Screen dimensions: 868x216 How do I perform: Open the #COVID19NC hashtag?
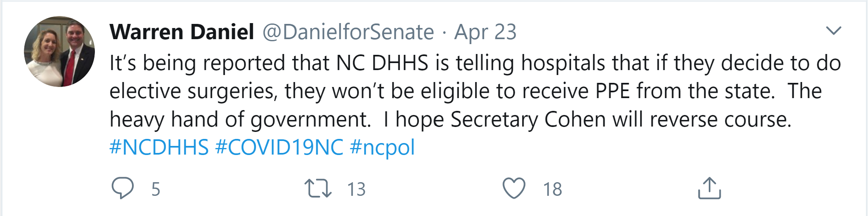point(279,148)
